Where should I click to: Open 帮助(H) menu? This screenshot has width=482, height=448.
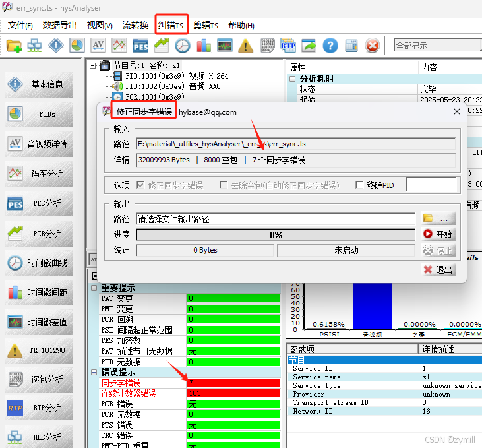[x=241, y=25]
